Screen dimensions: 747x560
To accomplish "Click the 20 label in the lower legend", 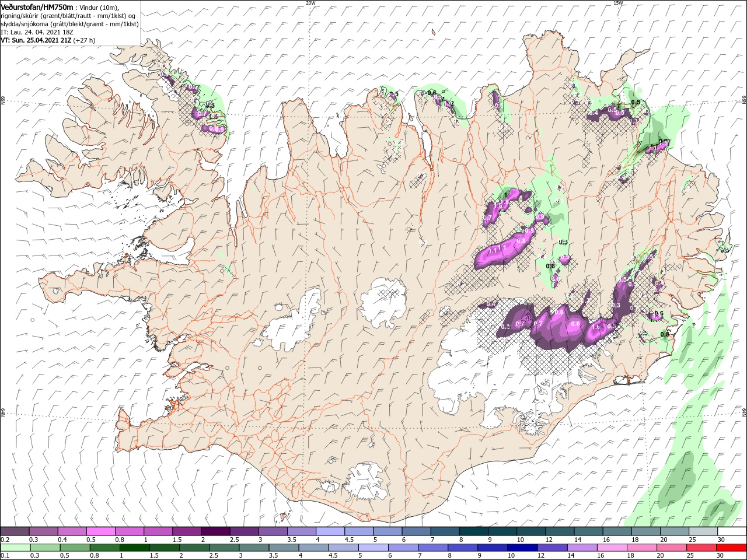I will 661,555.
